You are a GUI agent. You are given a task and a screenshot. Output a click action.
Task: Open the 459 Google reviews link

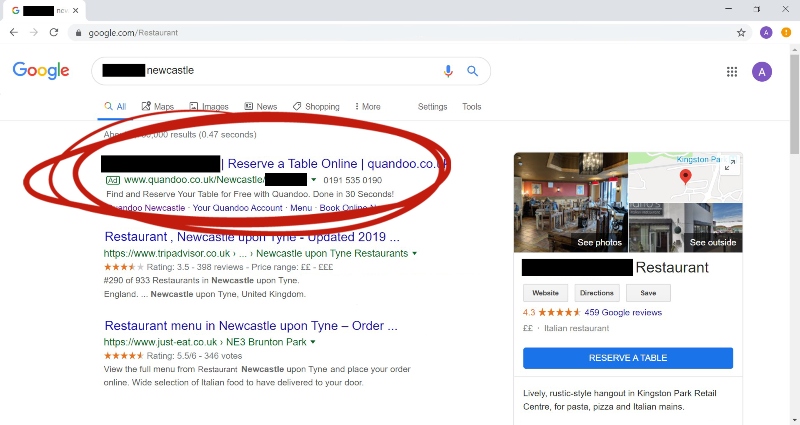point(623,312)
